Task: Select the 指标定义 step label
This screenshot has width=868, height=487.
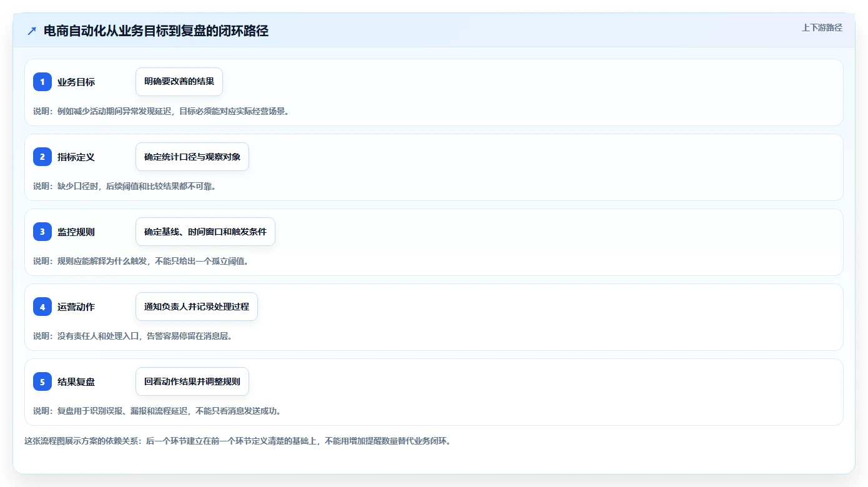Action: point(76,157)
